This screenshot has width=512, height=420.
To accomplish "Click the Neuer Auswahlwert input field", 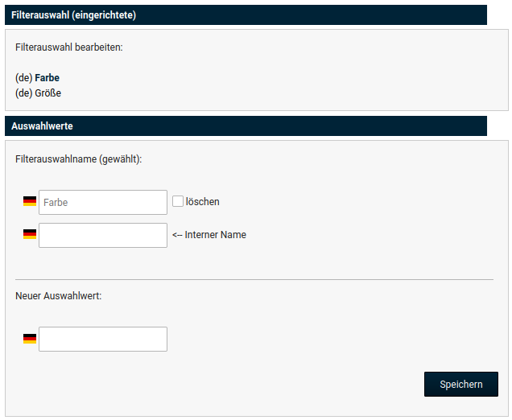I will pos(103,339).
